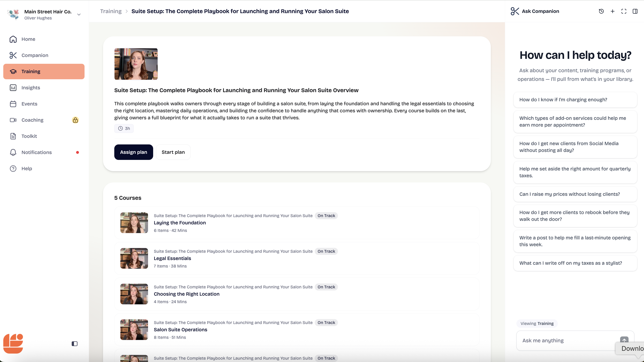This screenshot has width=644, height=362.
Task: Open the Salon Suite Operations course thumbnail
Action: [x=134, y=330]
